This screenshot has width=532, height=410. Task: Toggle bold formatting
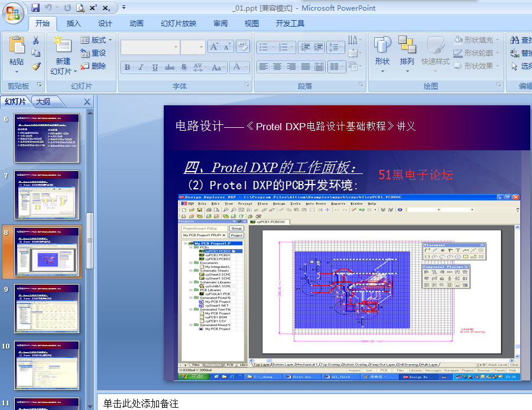(127, 67)
